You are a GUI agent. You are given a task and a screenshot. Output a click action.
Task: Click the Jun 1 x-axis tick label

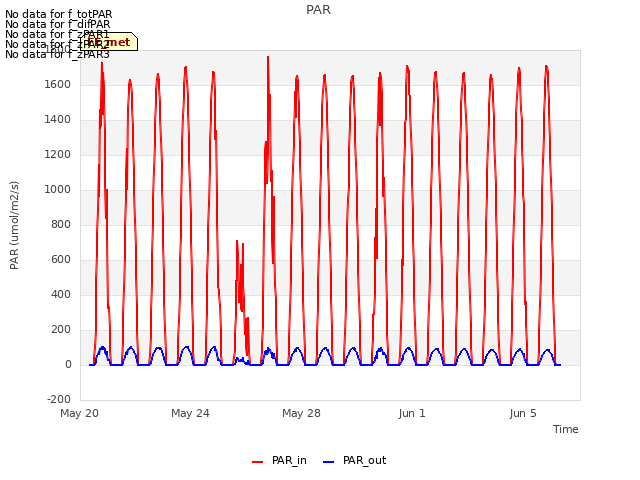[412, 413]
